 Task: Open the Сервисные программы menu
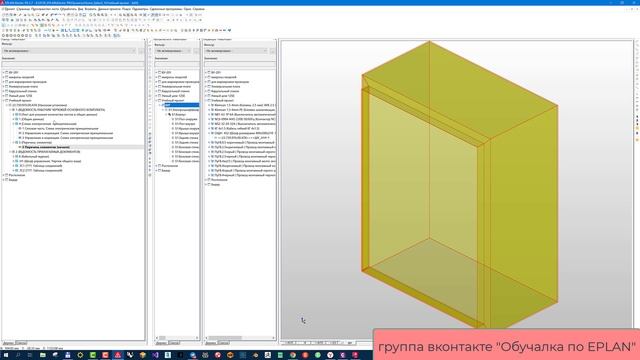click(166, 9)
